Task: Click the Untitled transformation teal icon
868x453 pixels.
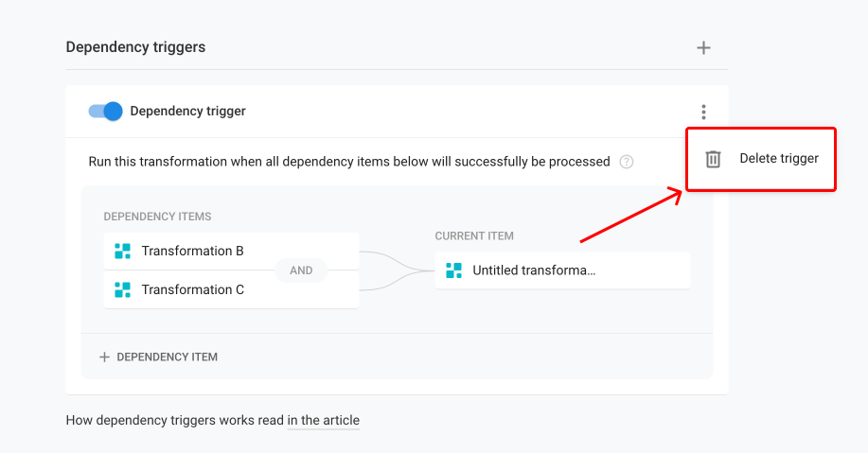Action: pyautogui.click(x=454, y=270)
